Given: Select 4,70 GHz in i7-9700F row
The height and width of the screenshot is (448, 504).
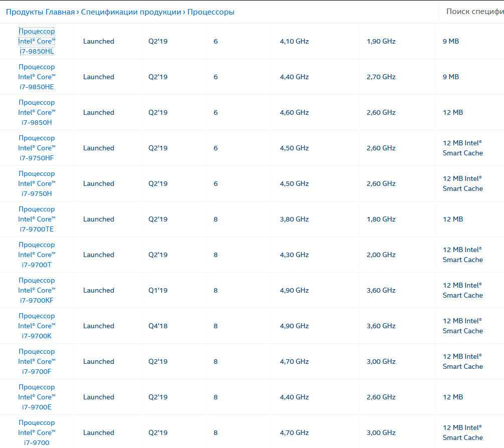Looking at the screenshot, I should pos(294,362).
